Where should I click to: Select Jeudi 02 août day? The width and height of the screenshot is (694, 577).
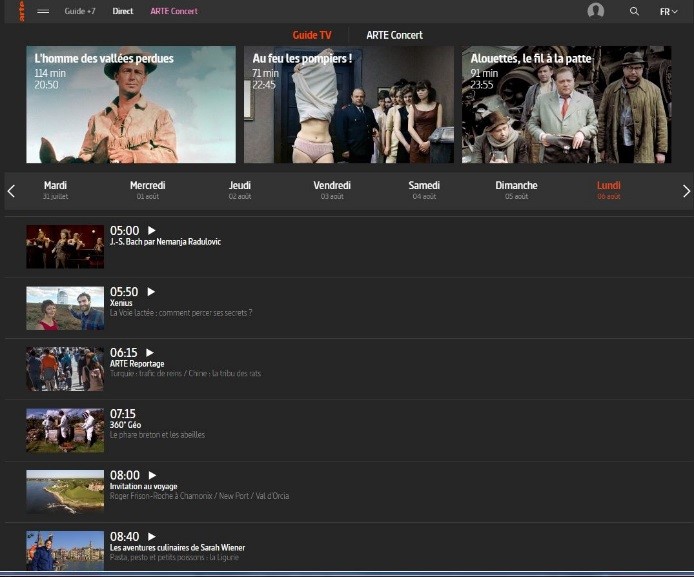click(240, 190)
